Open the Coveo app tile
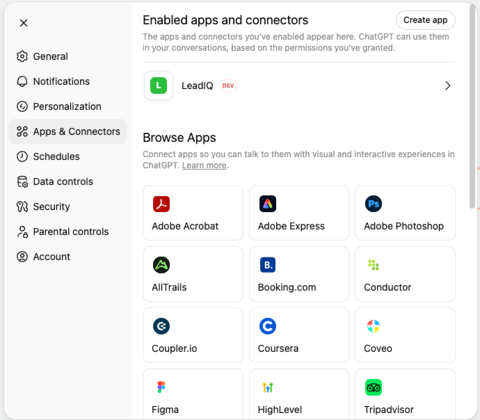The image size is (480, 420). pos(405,335)
